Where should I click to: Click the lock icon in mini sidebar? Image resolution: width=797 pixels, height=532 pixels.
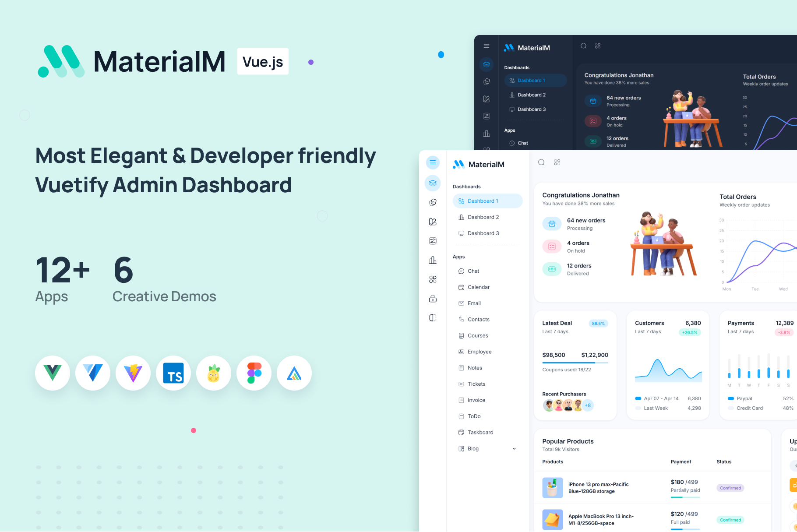tap(433, 299)
